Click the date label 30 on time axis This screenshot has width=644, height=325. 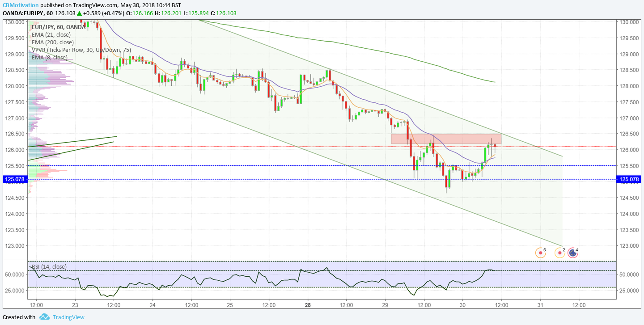click(462, 305)
